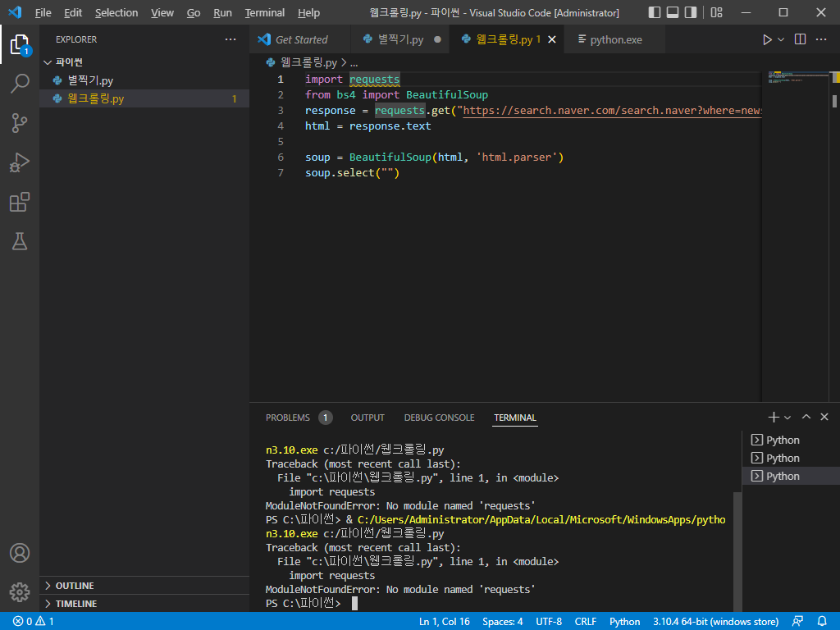Select 웹크롤링.py in the explorer
The height and width of the screenshot is (630, 840).
144,98
